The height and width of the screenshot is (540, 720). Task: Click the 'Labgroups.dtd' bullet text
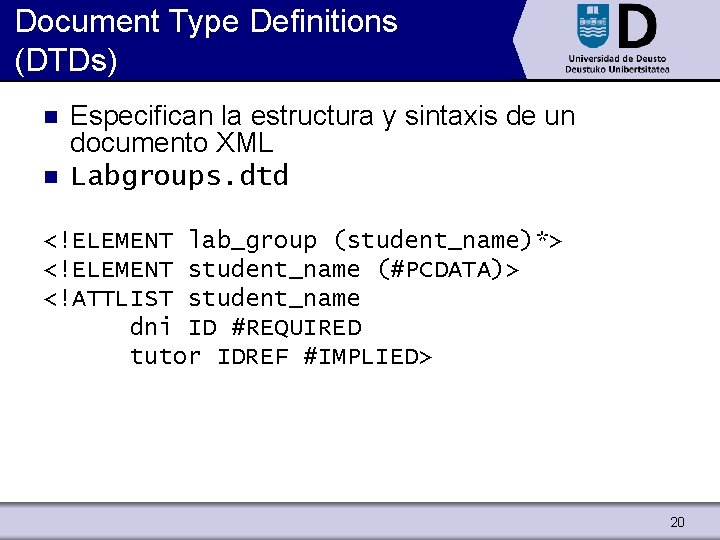tap(180, 176)
